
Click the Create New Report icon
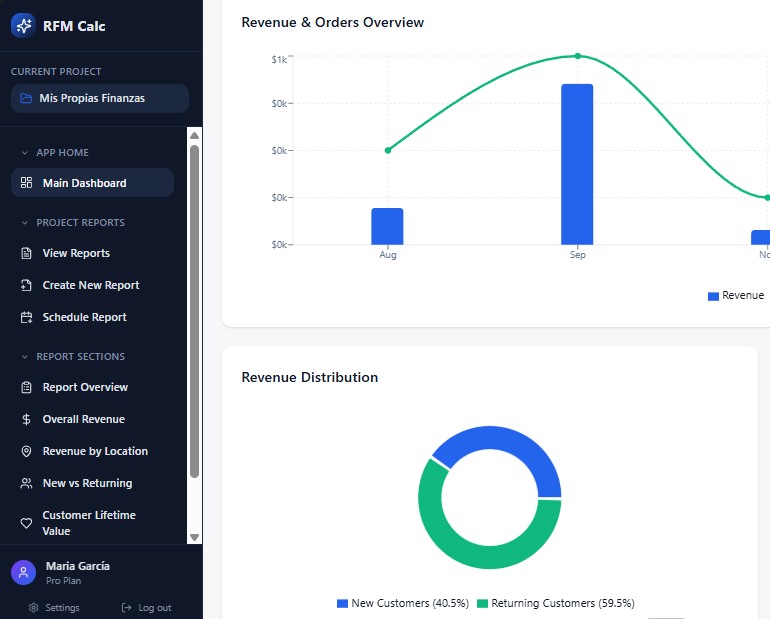tap(27, 285)
